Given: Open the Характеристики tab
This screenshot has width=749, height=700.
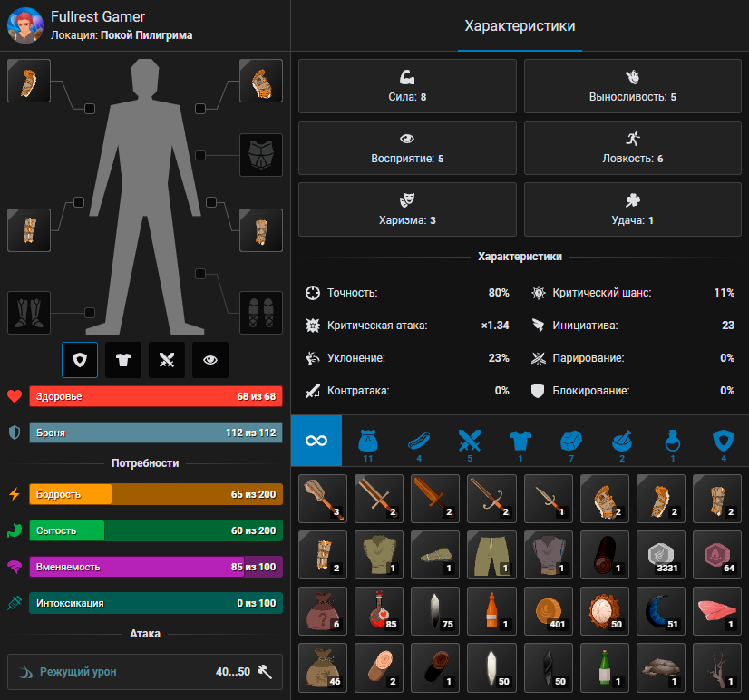Looking at the screenshot, I should 519,26.
